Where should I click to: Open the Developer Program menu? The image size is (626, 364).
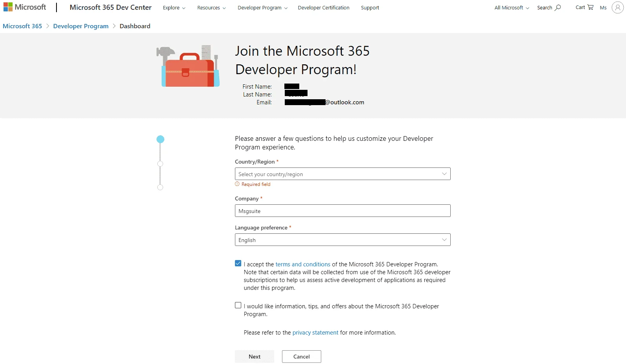coord(262,7)
